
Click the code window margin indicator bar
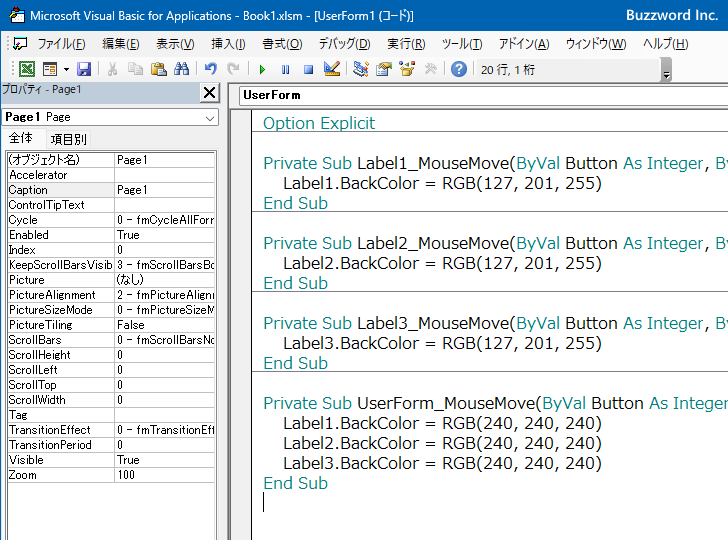click(241, 325)
